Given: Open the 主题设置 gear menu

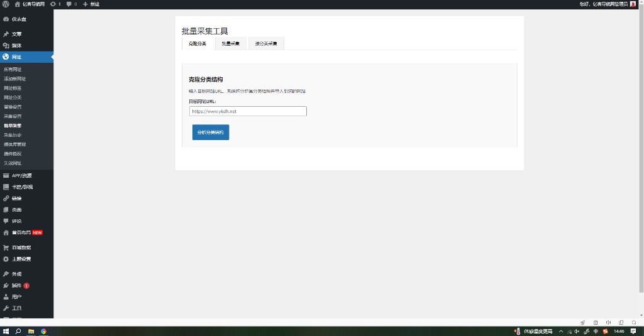Looking at the screenshot, I should [21, 259].
